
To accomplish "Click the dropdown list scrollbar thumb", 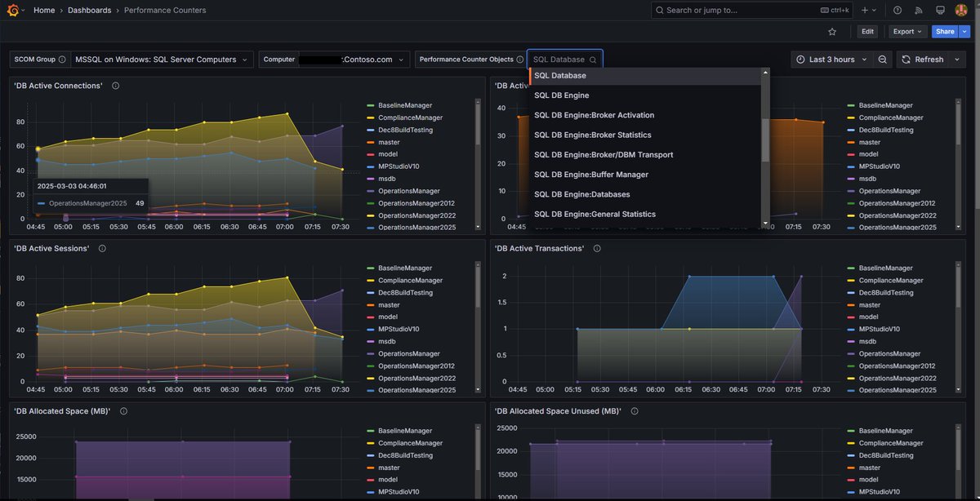I will [765, 140].
